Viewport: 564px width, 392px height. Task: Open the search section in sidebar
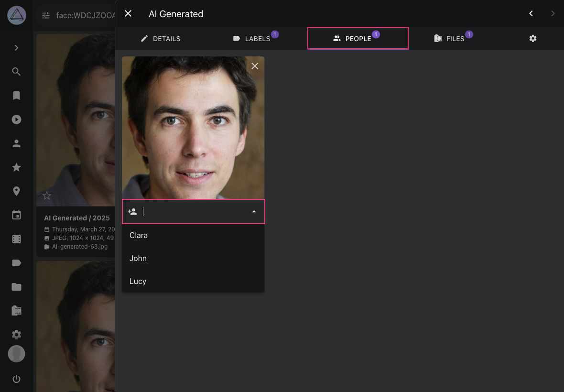[x=16, y=71]
